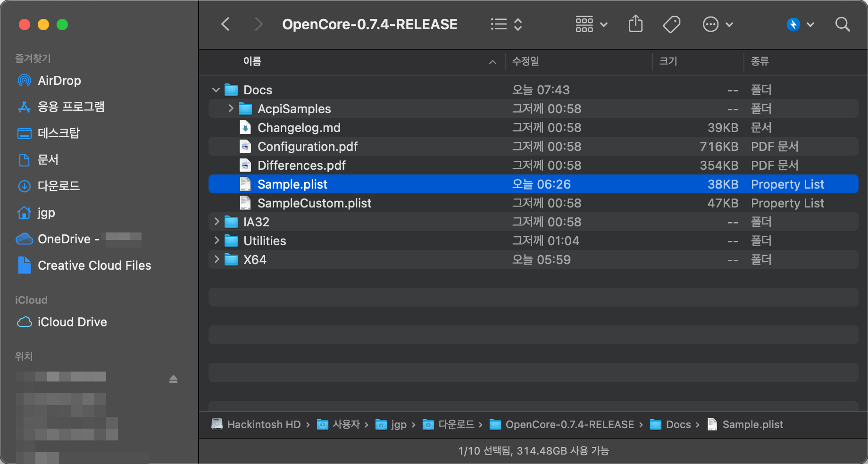This screenshot has width=868, height=464.
Task: Open the blue compass toolbar extension menu
Action: [800, 24]
